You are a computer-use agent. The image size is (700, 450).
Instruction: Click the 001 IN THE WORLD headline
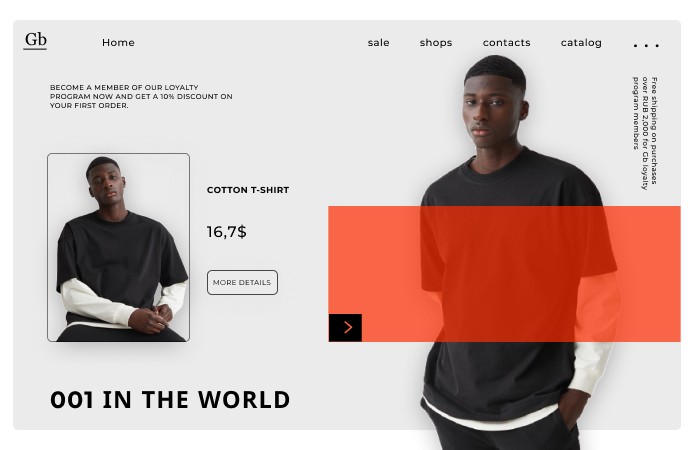170,400
